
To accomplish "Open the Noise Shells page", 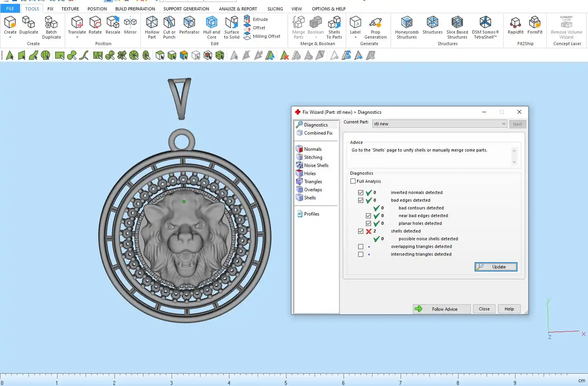I will point(316,165).
